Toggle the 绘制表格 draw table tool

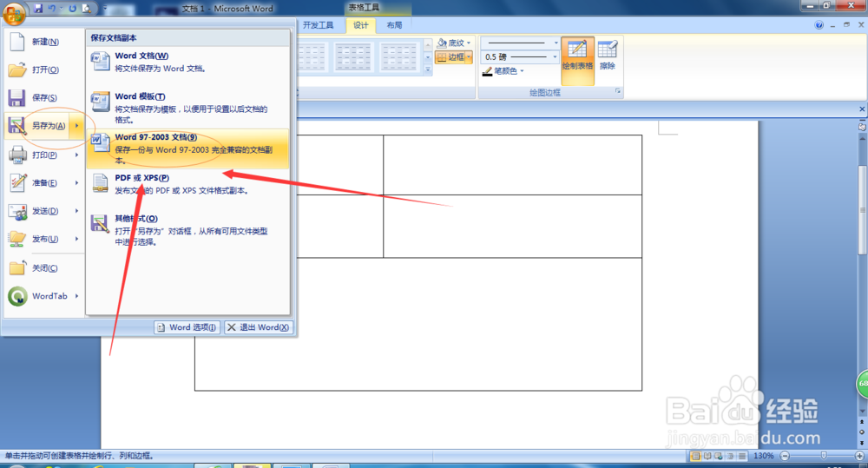(x=577, y=61)
